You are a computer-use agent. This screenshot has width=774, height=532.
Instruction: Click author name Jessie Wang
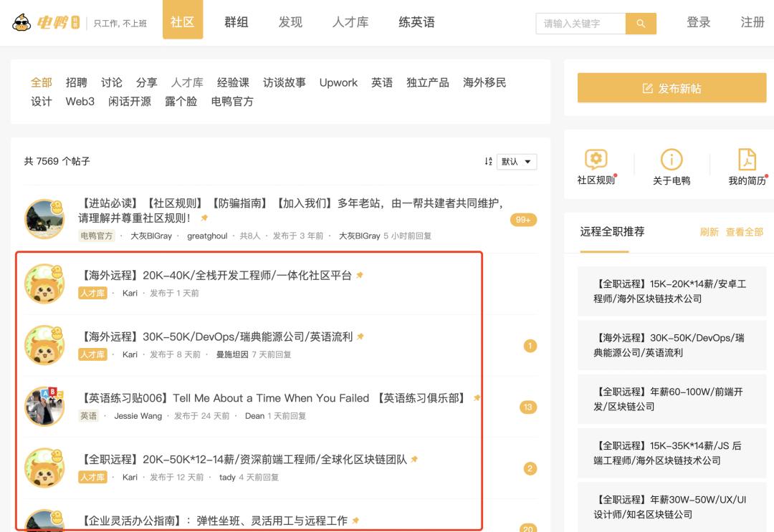tap(138, 416)
